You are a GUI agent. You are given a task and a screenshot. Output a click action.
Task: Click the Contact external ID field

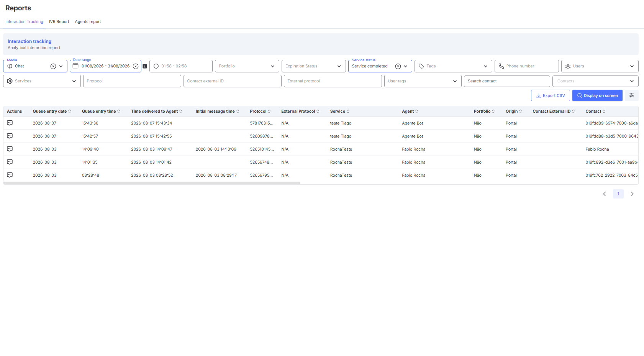coord(233,81)
